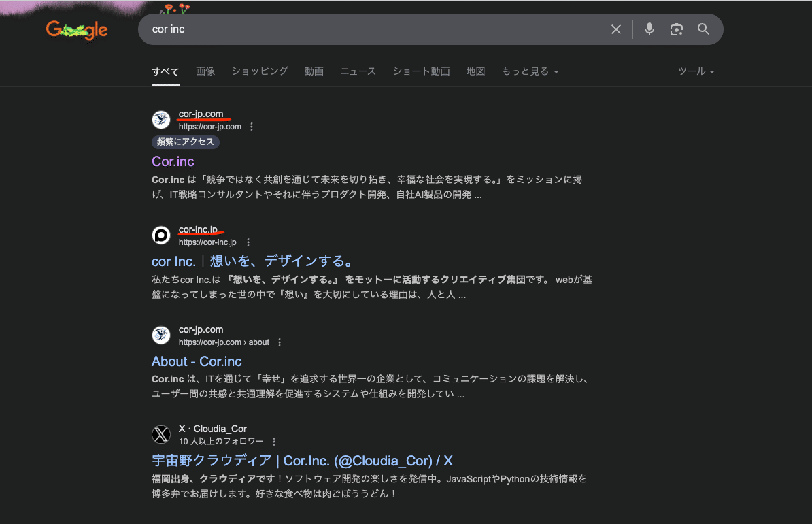812x524 pixels.
Task: Click the 頻繁にアクセス chip
Action: coord(185,142)
